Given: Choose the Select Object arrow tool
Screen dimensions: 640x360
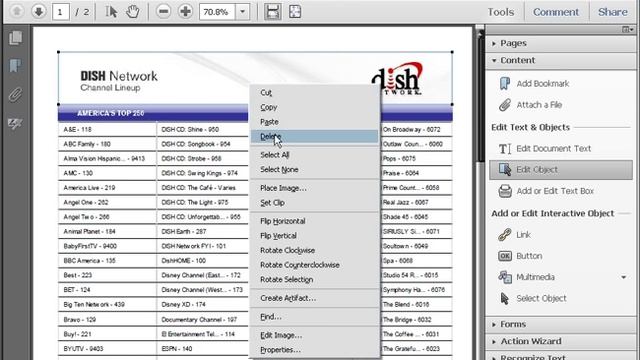Looking at the screenshot, I should pyautogui.click(x=533, y=298).
